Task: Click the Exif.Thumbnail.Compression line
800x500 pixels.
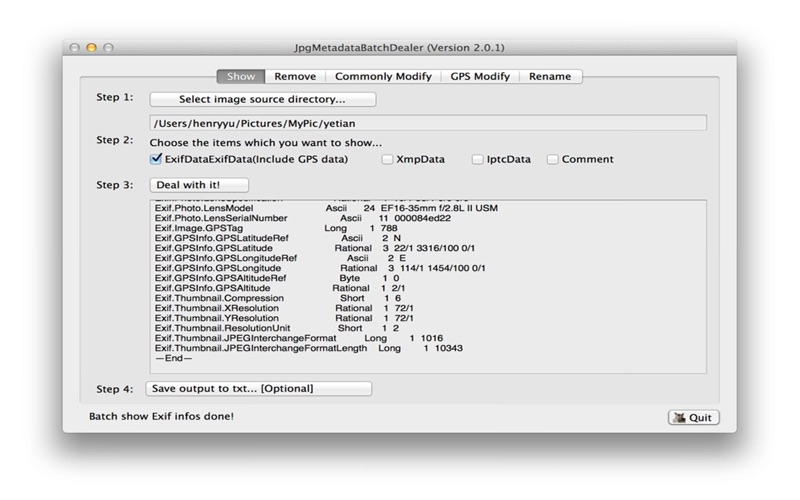Action: (x=278, y=298)
